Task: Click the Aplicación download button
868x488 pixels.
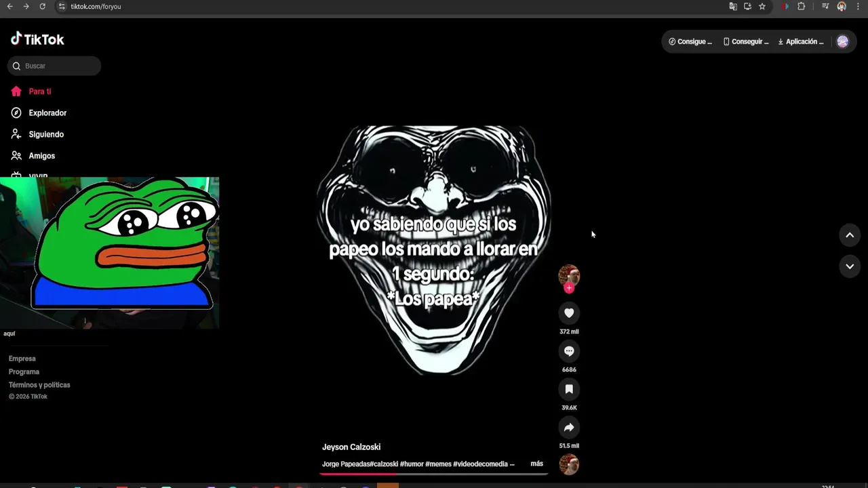Action: [801, 41]
